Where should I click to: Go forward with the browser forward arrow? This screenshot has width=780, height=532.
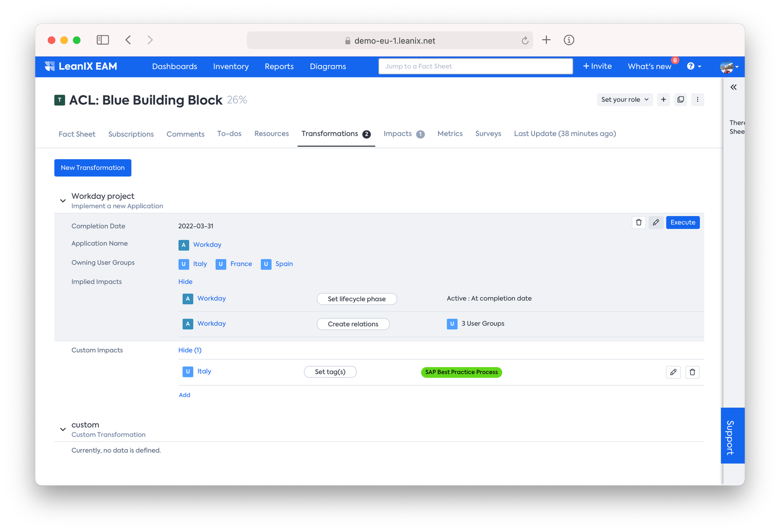tap(150, 40)
